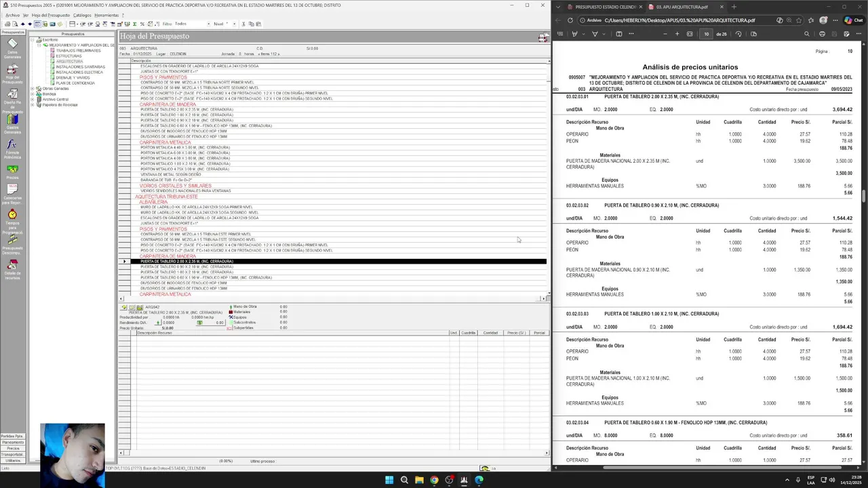Viewport: 868px width, 488px height.
Task: Collapse the MEJORAMIENTO Y AMPLIACION tree node
Action: [x=39, y=45]
